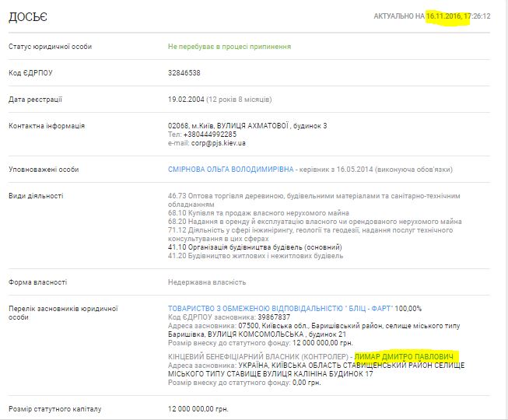Click the highlighted date 16.11.2016

click(x=447, y=16)
